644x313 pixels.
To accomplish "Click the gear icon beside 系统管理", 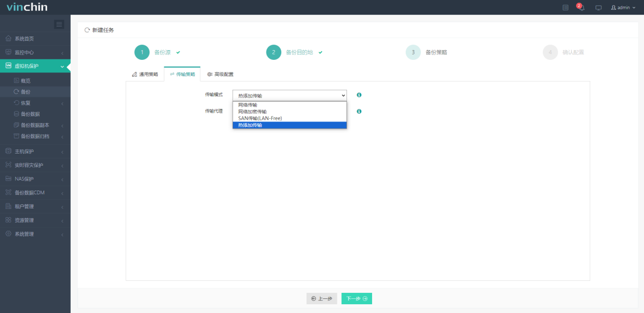I will pos(8,234).
